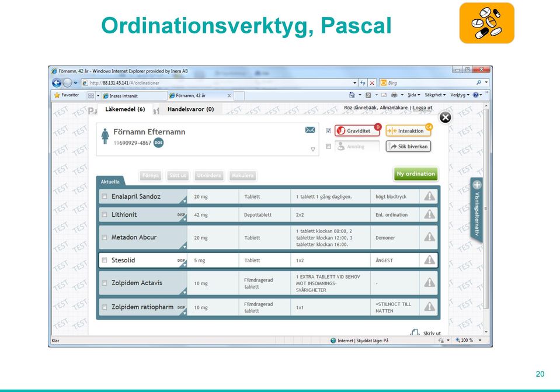Select Zolpidem ratiopharm checkbox

pos(105,307)
